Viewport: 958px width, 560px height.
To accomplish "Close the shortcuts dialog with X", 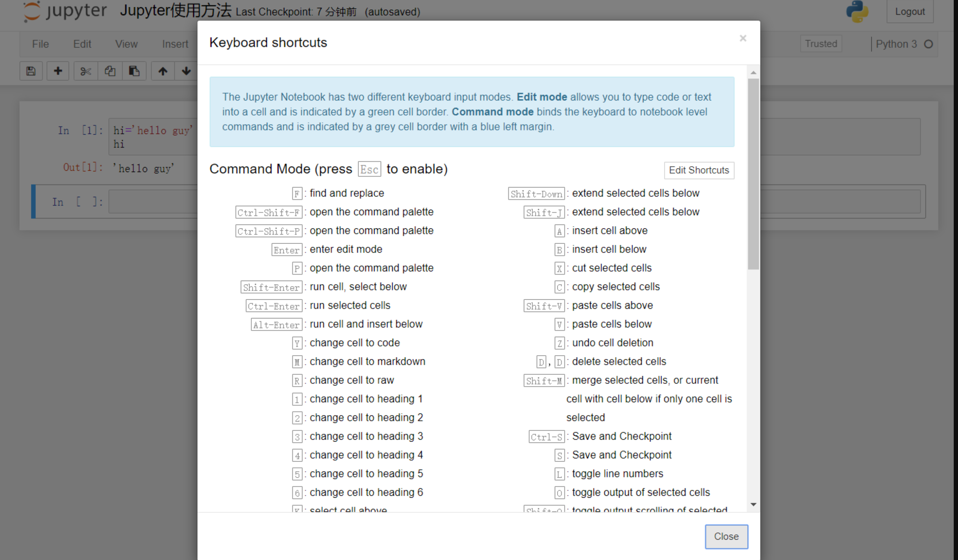I will 743,38.
